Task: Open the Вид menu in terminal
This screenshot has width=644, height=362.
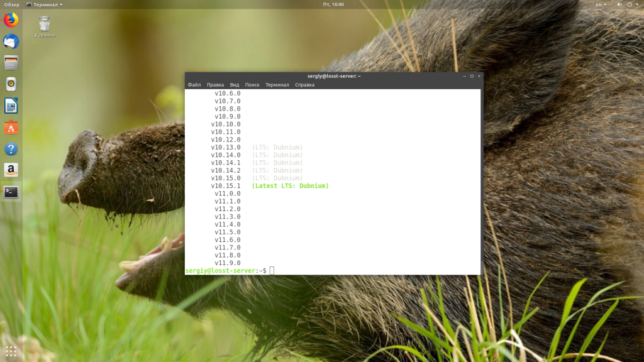Action: 235,85
